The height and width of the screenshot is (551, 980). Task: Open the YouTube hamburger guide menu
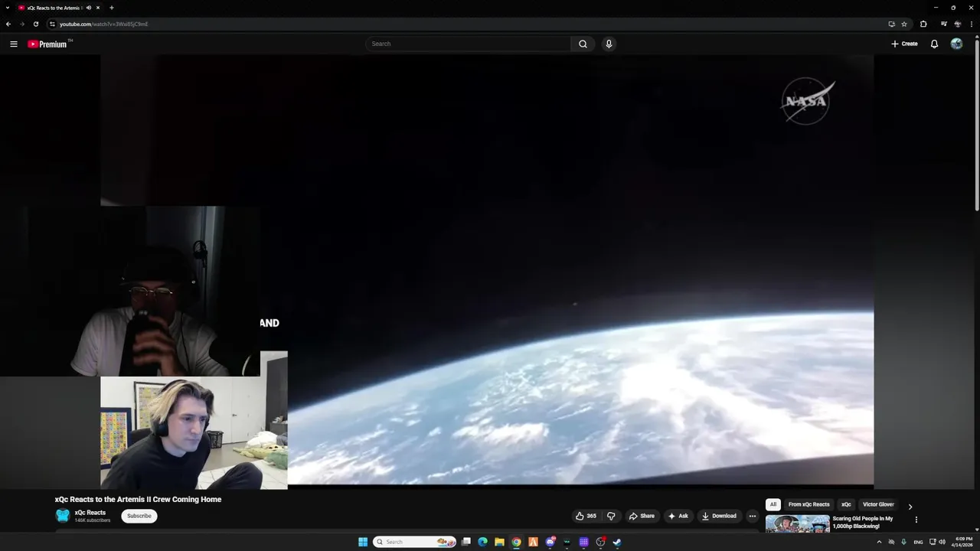click(x=14, y=44)
